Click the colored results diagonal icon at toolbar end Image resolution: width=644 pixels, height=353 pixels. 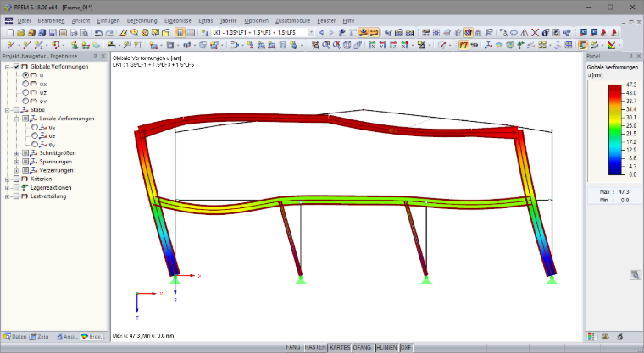click(x=611, y=45)
